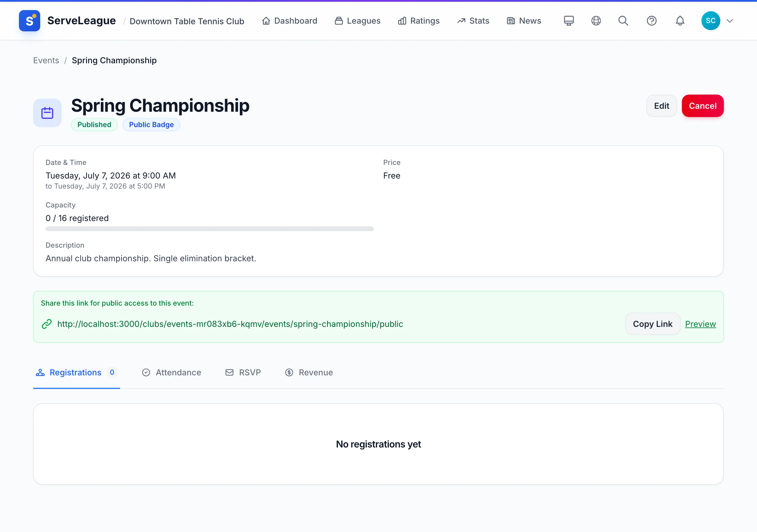
Task: Click the ServeLeague logo icon
Action: coord(29,21)
